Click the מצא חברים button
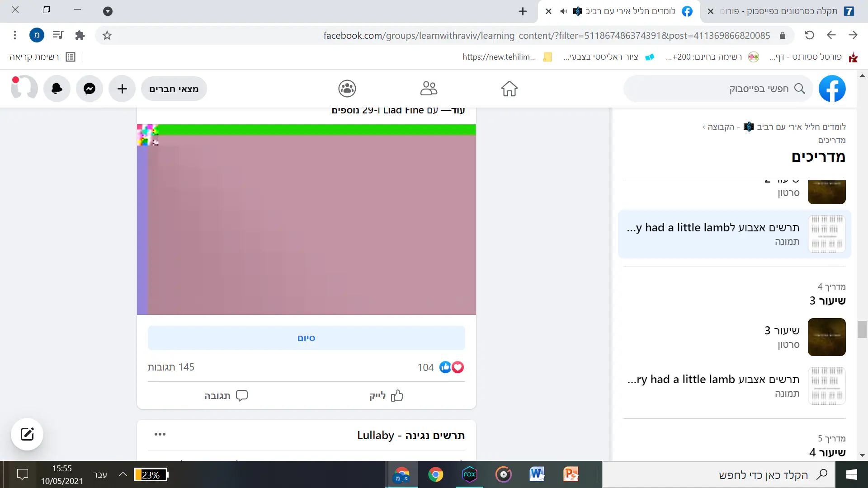 click(174, 89)
